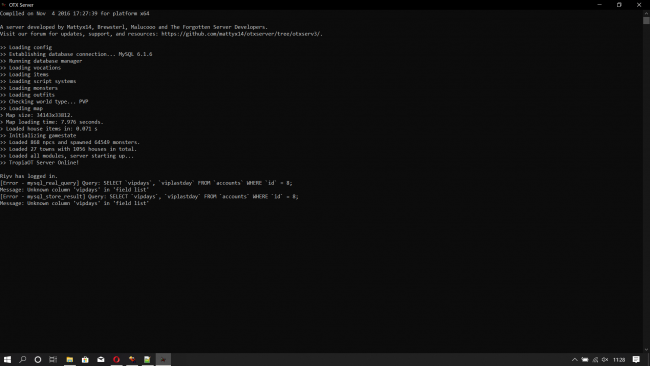Click the 'Map size' line
650x366 pixels.
36,115
